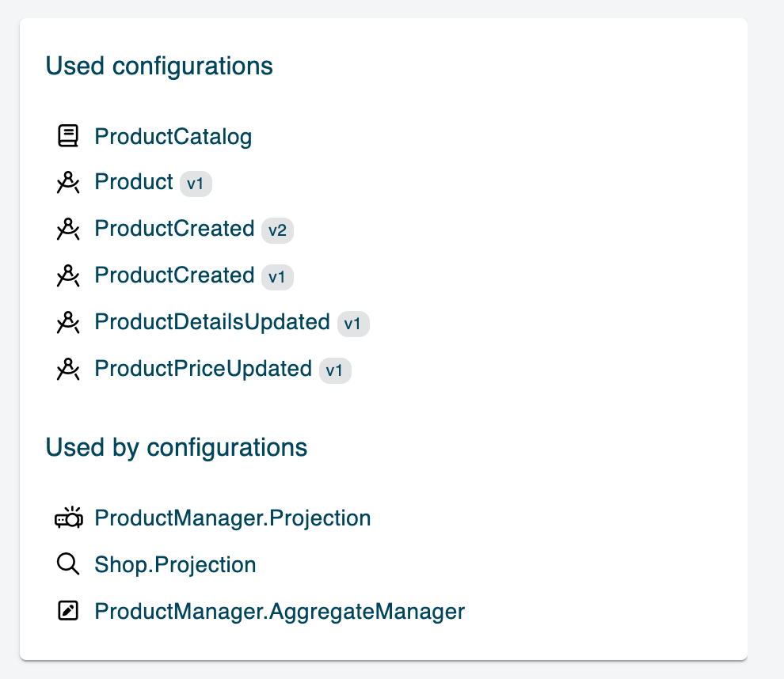Go to Shop.Projection link
Image resolution: width=784 pixels, height=679 pixels.
pyautogui.click(x=175, y=564)
